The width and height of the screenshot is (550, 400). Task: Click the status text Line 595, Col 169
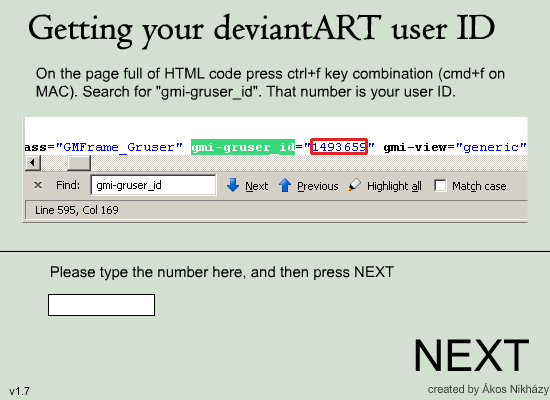pyautogui.click(x=77, y=210)
